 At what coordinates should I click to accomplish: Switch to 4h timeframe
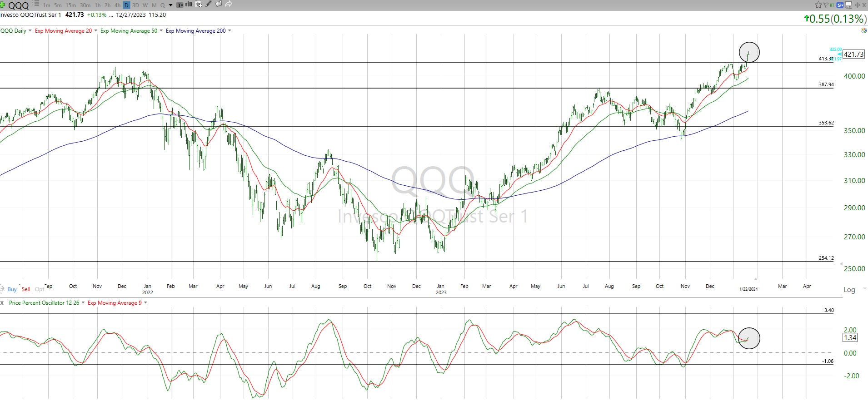pos(117,5)
